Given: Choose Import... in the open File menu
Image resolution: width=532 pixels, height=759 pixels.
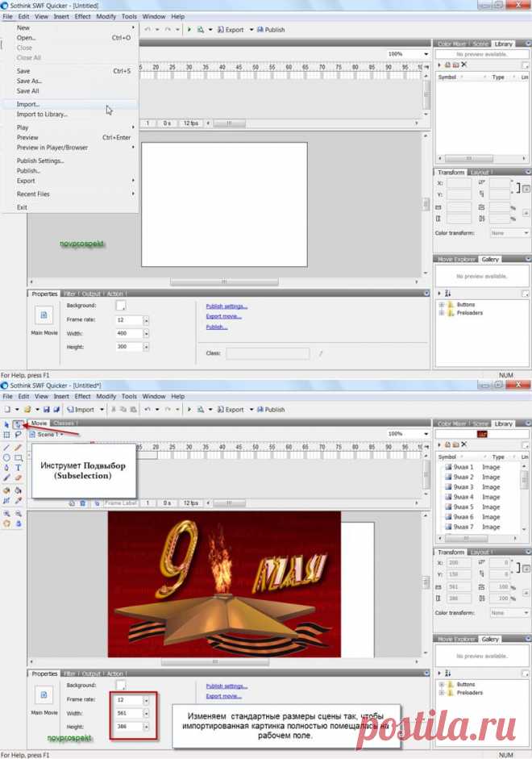Looking at the screenshot, I should [70, 104].
